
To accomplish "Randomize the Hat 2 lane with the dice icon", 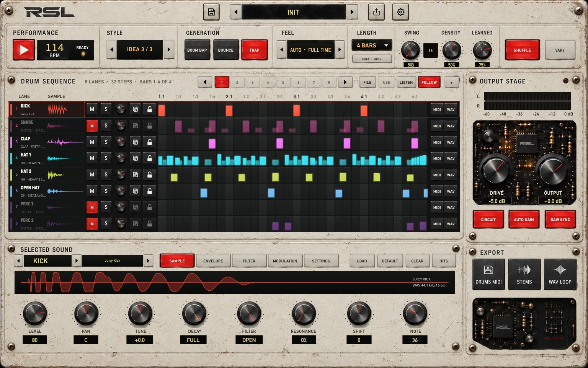I will point(135,174).
